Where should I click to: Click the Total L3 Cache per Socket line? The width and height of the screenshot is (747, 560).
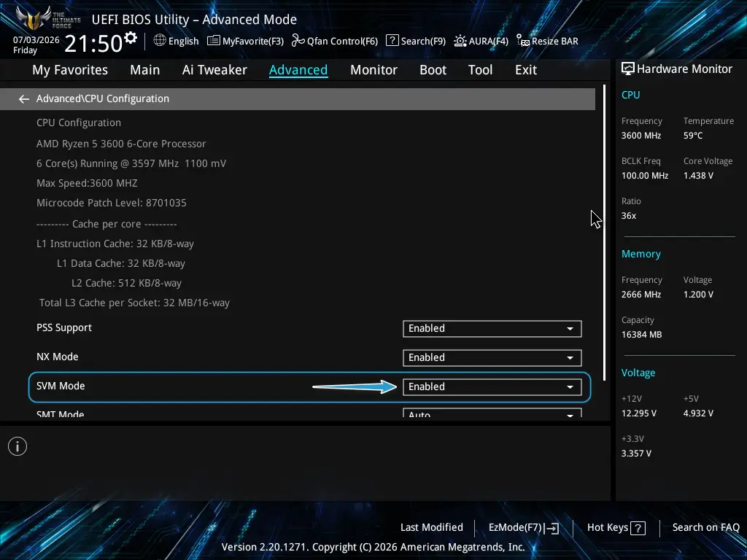click(134, 303)
